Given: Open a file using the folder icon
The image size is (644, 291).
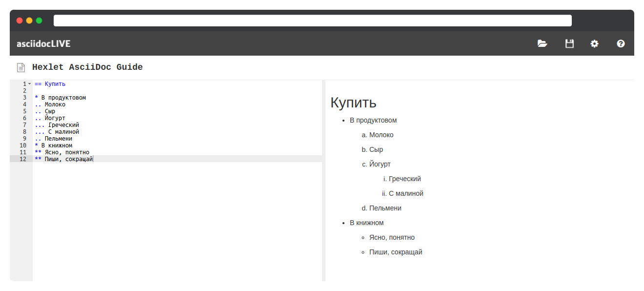Looking at the screenshot, I should coord(542,43).
